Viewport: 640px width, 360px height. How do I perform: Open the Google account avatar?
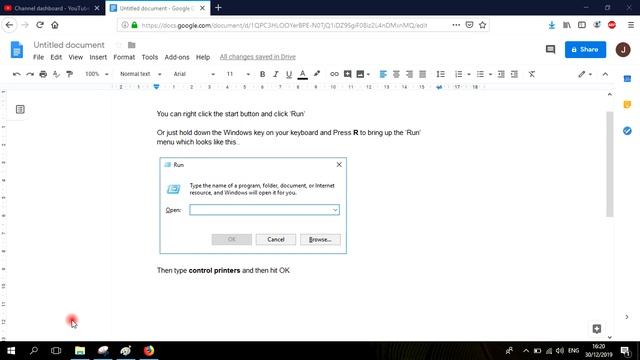[623, 49]
